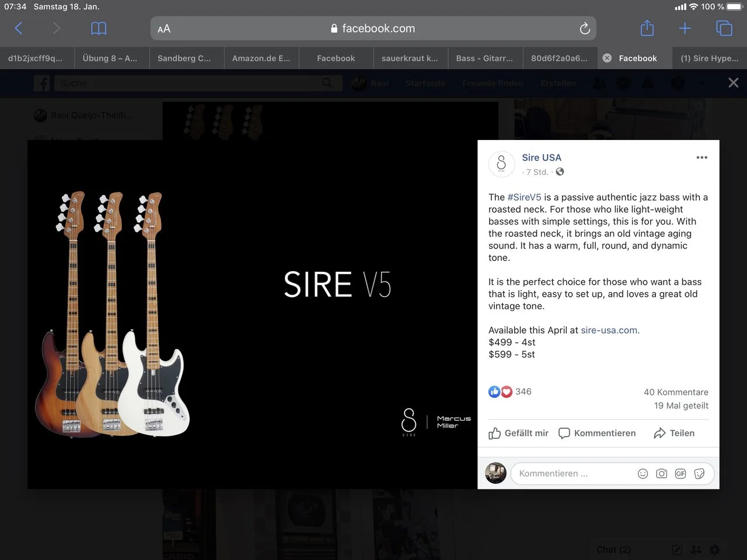Add a GIF to comment
747x560 pixels.
(680, 474)
